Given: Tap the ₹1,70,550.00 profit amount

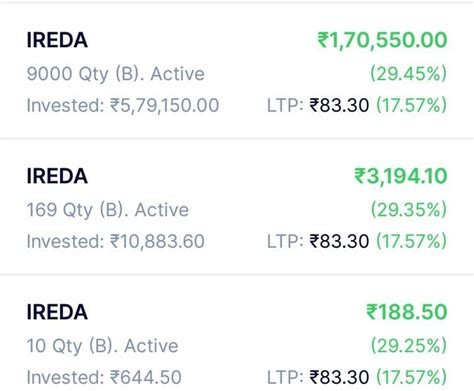Looking at the screenshot, I should [x=382, y=40].
